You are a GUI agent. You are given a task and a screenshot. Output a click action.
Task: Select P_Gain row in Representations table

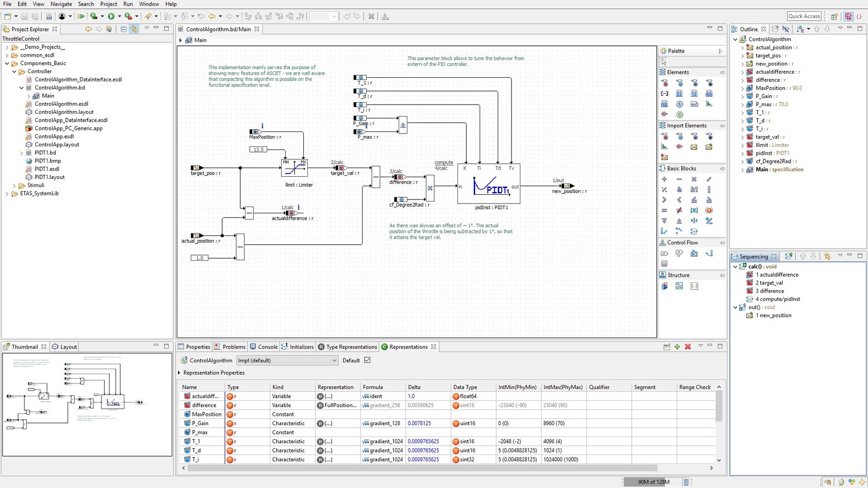coord(447,423)
